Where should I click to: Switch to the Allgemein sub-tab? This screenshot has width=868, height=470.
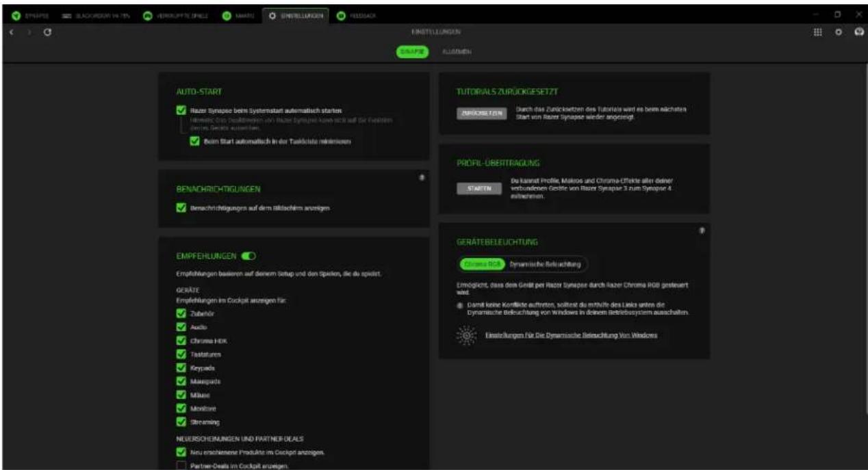click(x=457, y=52)
